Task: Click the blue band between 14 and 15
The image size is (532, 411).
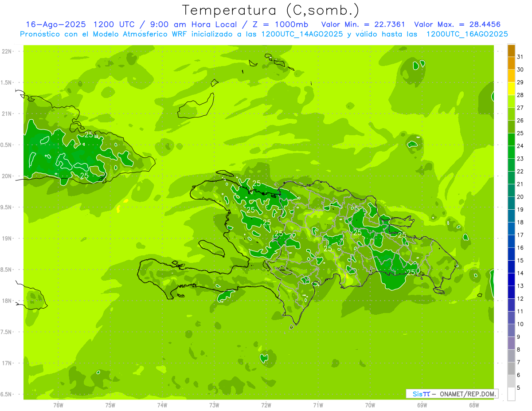Action: (x=511, y=267)
